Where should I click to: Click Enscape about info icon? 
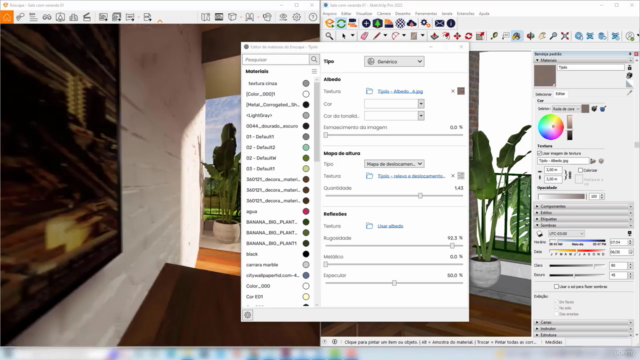coord(451,23)
